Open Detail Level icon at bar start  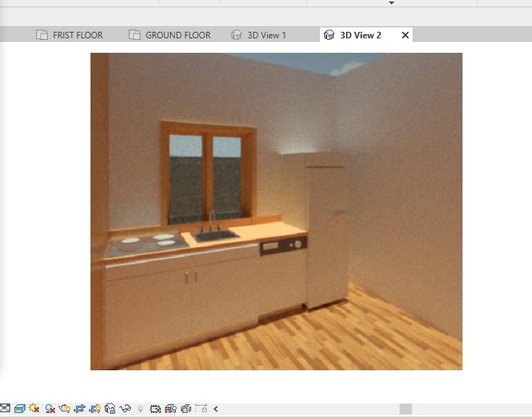click(x=5, y=408)
